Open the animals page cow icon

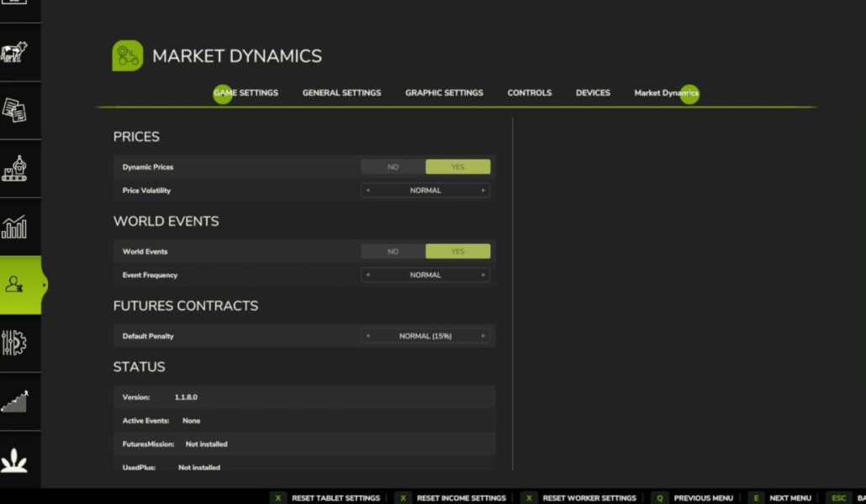[x=14, y=52]
